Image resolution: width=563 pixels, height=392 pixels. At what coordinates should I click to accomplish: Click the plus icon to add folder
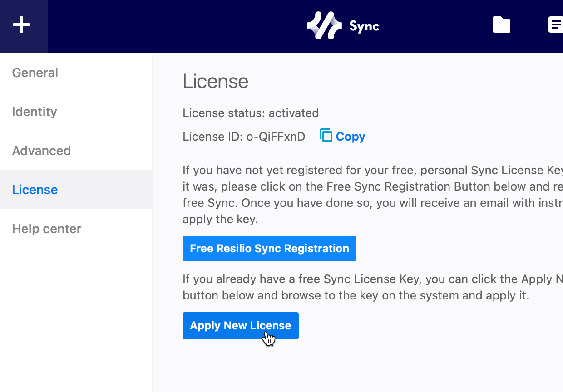[21, 25]
